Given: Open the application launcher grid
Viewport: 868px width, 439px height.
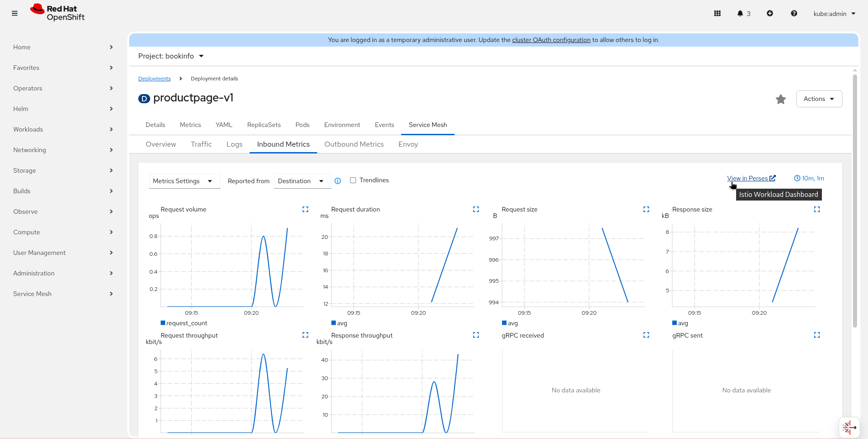Looking at the screenshot, I should coord(717,14).
